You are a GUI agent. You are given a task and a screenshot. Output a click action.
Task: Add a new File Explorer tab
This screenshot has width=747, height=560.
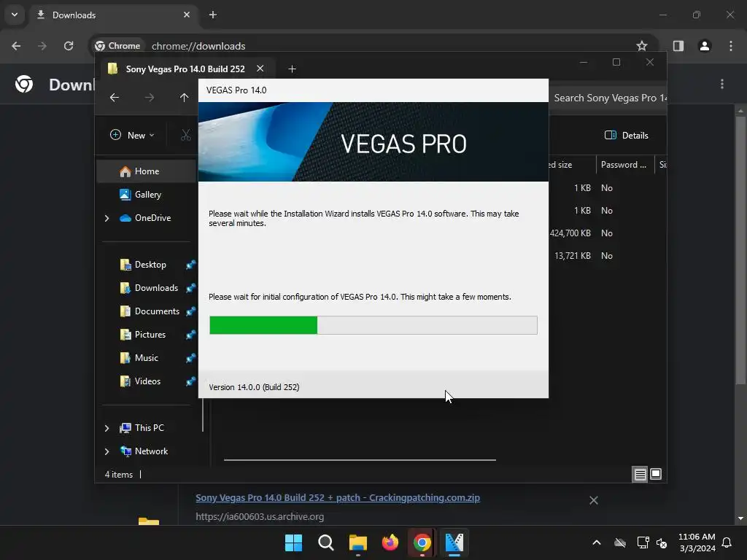click(292, 69)
